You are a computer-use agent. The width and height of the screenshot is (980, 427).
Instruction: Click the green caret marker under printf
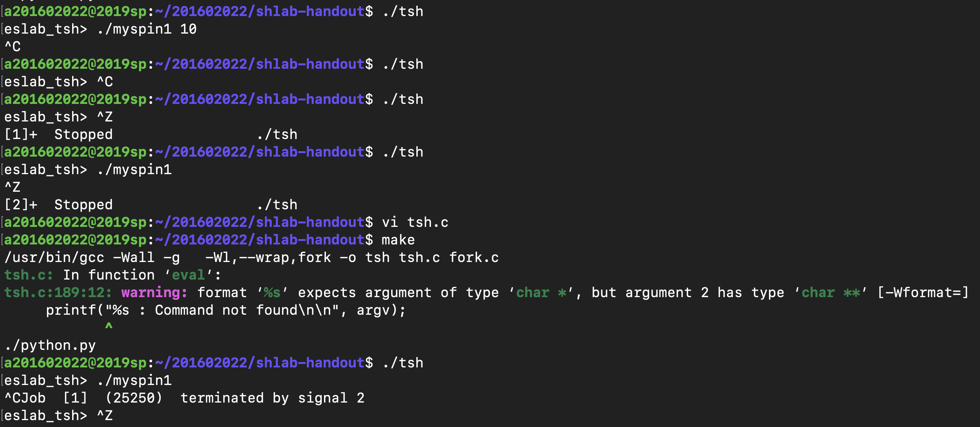pos(109,326)
